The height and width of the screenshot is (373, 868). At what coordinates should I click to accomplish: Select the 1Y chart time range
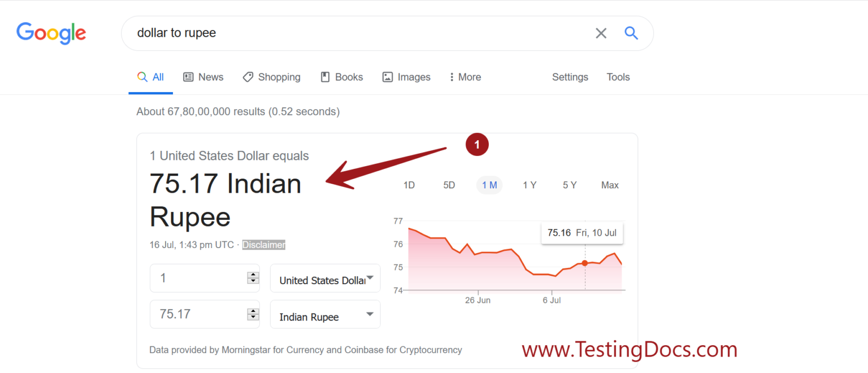530,185
